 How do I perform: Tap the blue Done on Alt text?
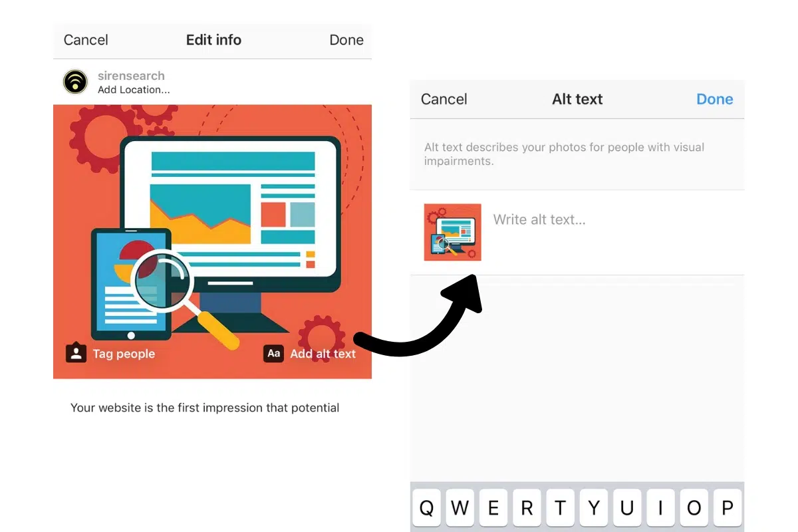(x=715, y=99)
